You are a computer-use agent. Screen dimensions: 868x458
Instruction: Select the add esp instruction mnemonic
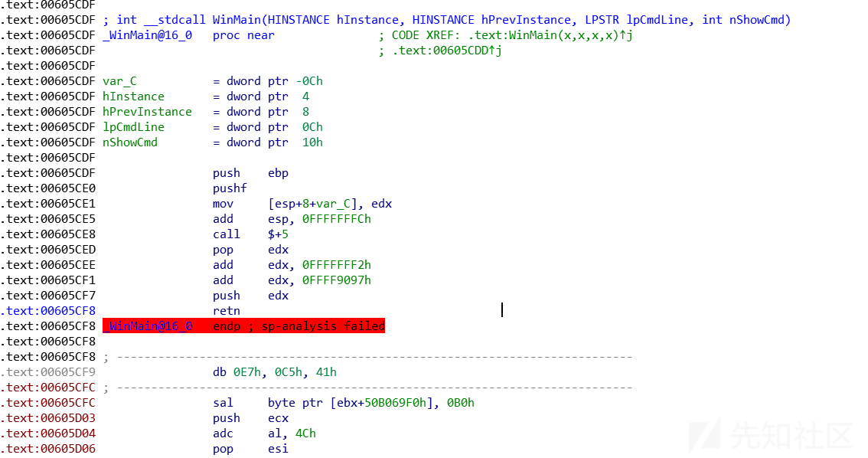223,219
